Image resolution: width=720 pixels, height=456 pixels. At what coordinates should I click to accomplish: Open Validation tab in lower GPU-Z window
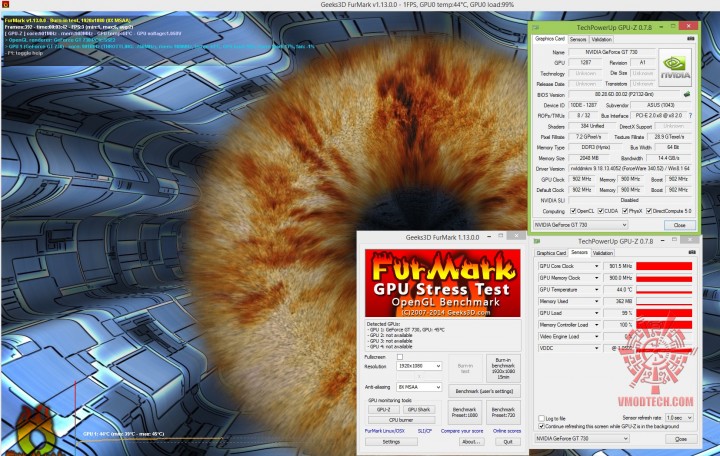coord(603,253)
